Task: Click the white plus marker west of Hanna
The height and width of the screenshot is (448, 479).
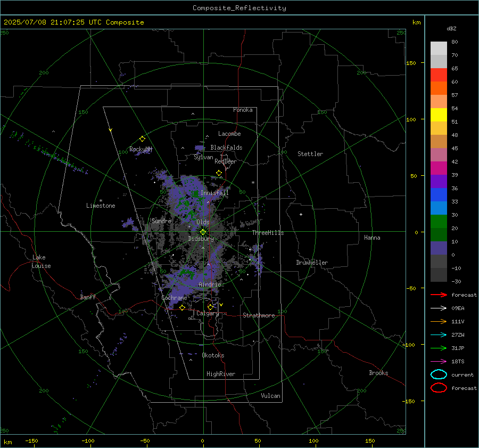Action: [x=301, y=214]
